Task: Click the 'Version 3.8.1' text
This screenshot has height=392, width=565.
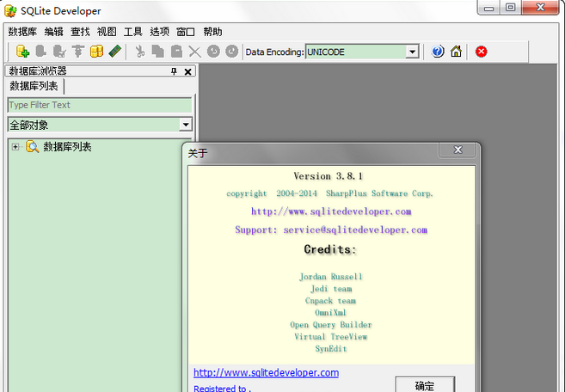Action: [329, 176]
